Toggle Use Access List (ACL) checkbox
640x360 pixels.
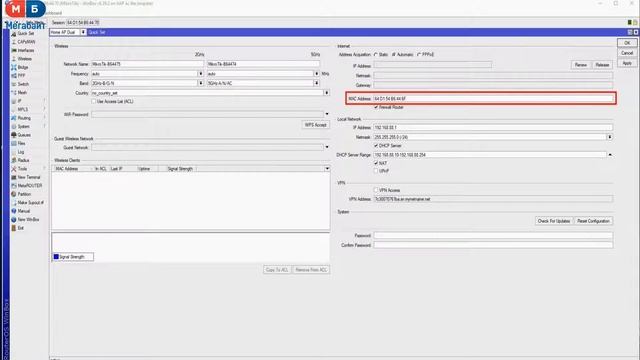coord(94,101)
